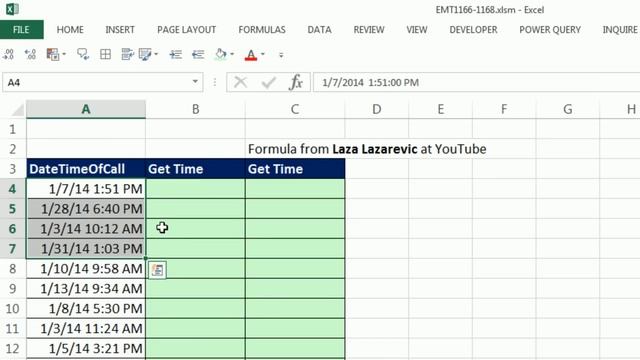Go to the REVIEW tab
The width and height of the screenshot is (640, 360).
(369, 30)
